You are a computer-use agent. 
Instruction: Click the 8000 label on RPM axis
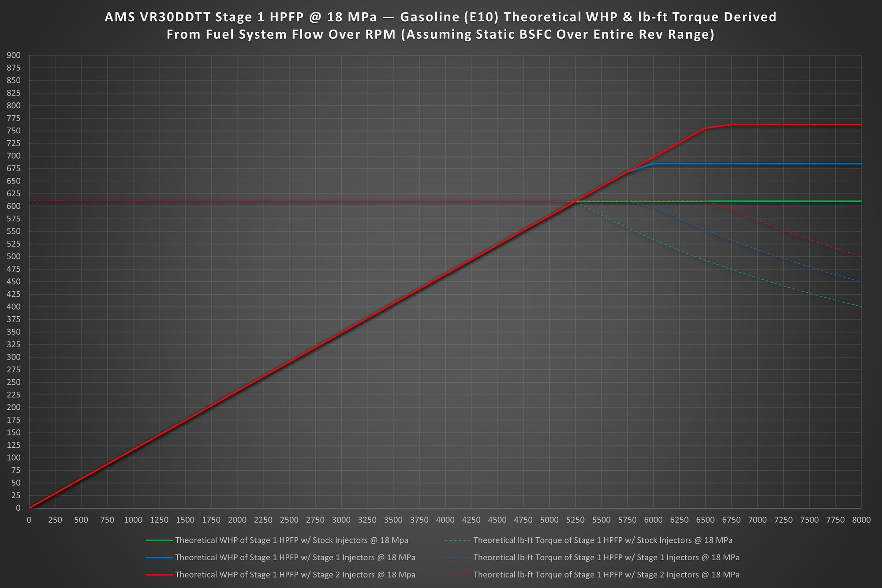(861, 520)
